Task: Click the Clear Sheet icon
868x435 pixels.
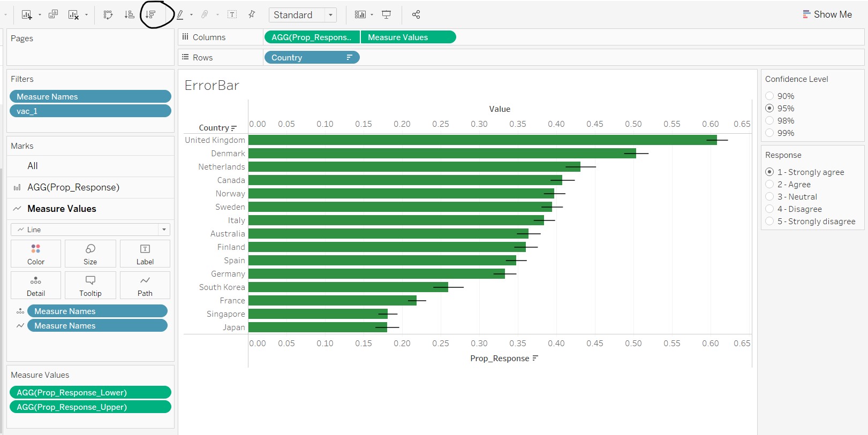Action: [x=73, y=15]
